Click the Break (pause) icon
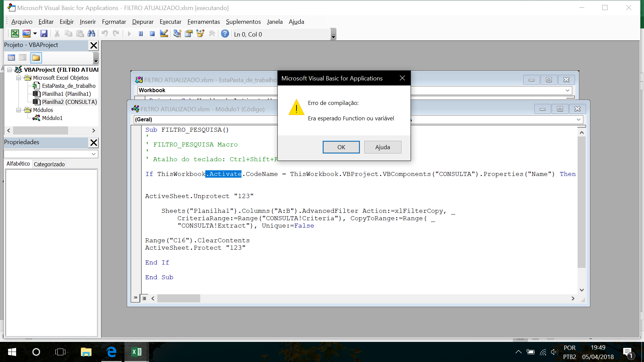 141,34
